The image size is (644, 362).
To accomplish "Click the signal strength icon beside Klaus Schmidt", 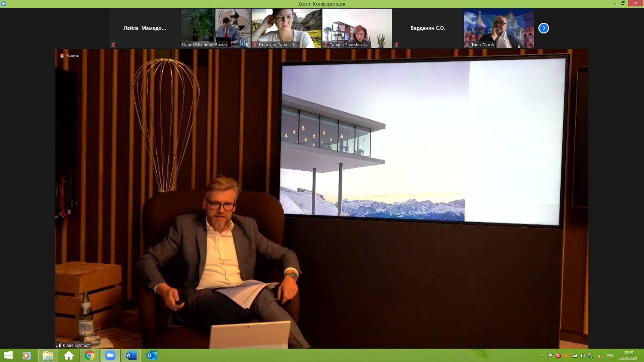I will click(x=59, y=345).
